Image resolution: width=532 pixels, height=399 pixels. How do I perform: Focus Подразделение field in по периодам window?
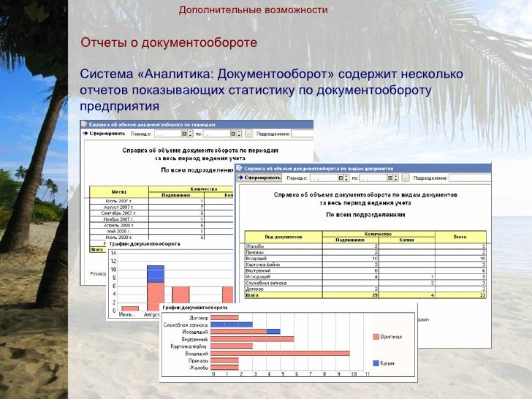click(302, 134)
